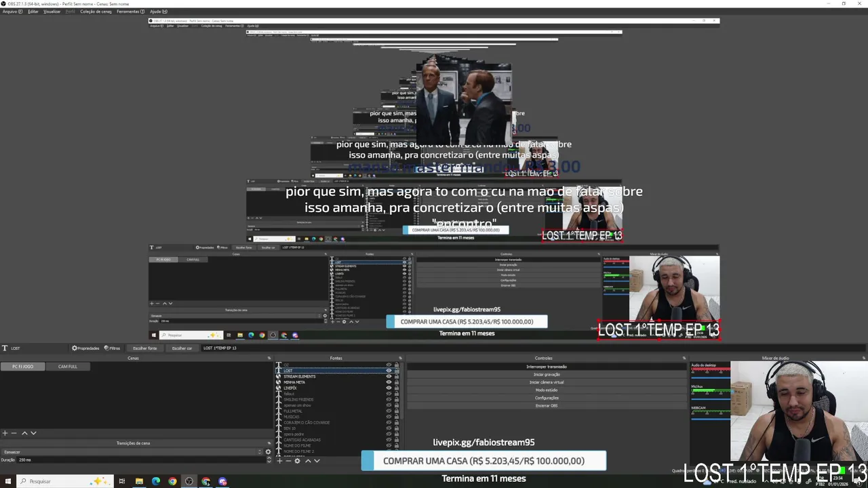Move source up in Fontes list

point(308,461)
